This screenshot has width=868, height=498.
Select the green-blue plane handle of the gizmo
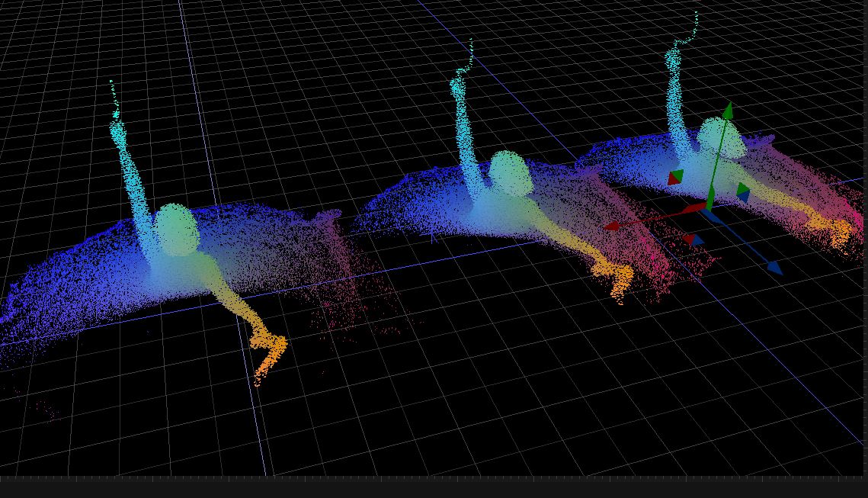pos(744,191)
